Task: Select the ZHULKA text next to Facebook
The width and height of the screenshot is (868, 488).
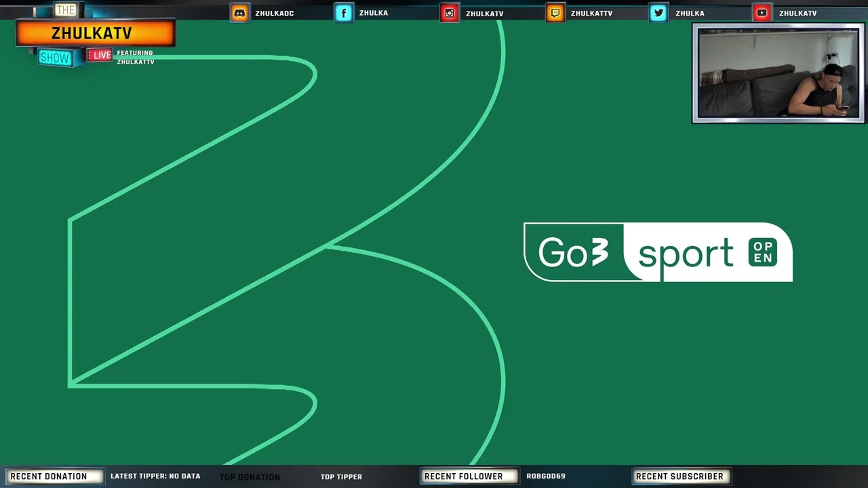Action: pos(374,14)
